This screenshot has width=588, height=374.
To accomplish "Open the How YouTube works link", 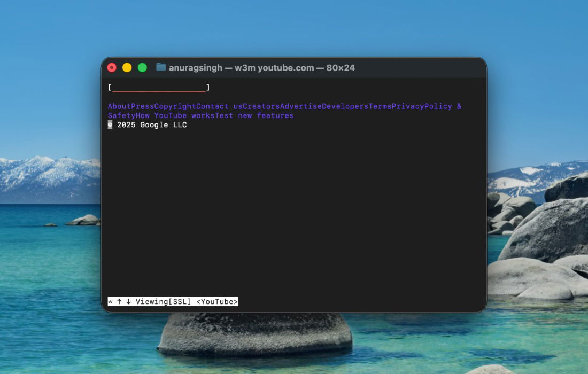I will [175, 116].
